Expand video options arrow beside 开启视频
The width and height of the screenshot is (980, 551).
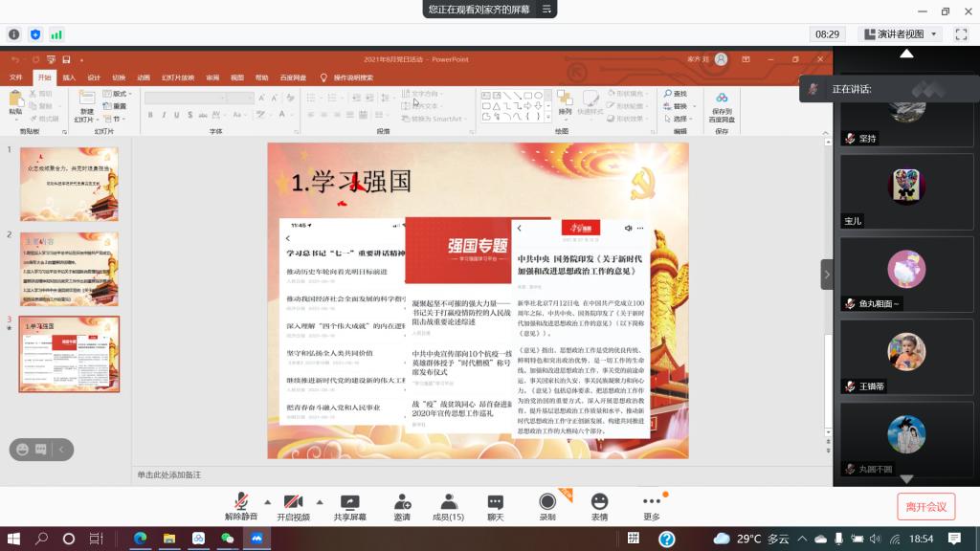tap(320, 501)
